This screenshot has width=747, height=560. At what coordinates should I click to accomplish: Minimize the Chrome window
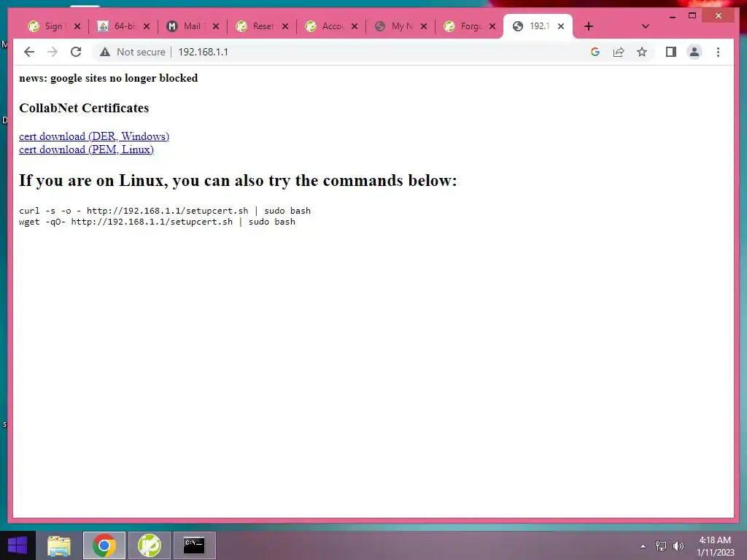(672, 16)
